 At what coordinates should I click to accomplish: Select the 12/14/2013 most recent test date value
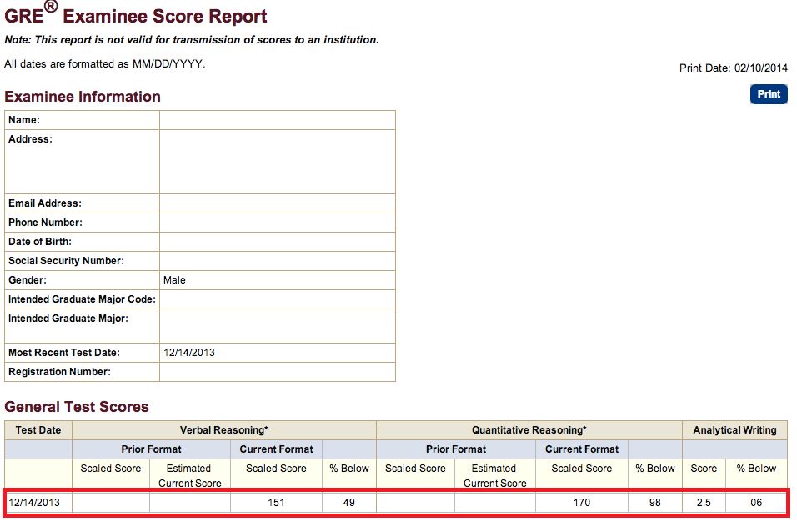click(x=189, y=353)
